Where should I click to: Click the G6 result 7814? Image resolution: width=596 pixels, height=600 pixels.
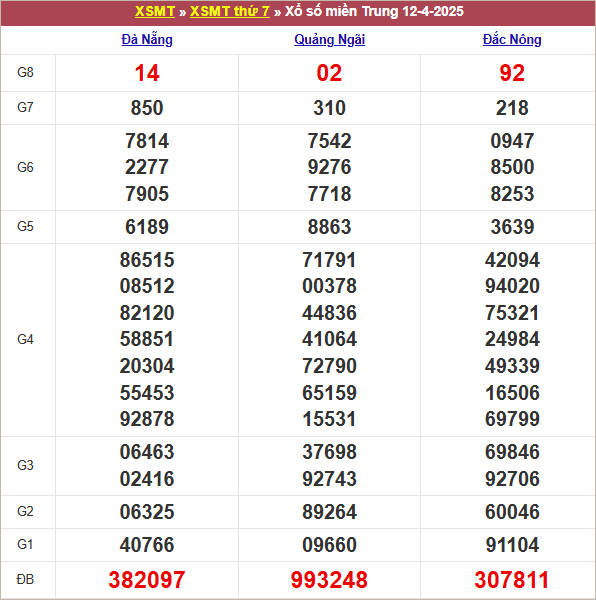tap(147, 141)
